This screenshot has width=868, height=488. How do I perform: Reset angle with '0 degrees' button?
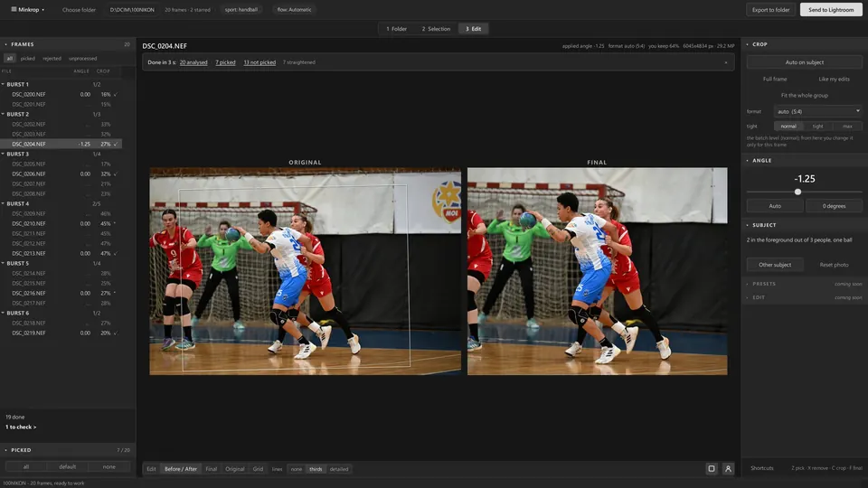(x=834, y=206)
